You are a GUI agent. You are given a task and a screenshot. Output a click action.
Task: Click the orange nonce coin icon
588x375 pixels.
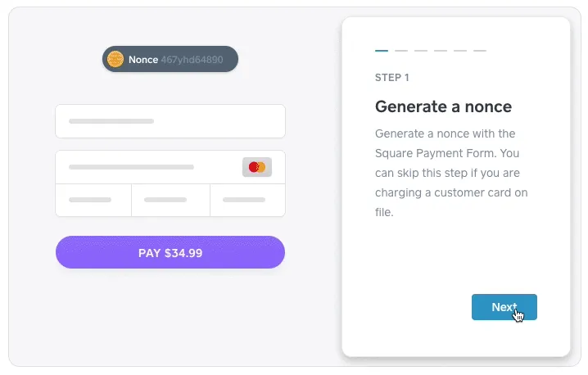pos(115,59)
